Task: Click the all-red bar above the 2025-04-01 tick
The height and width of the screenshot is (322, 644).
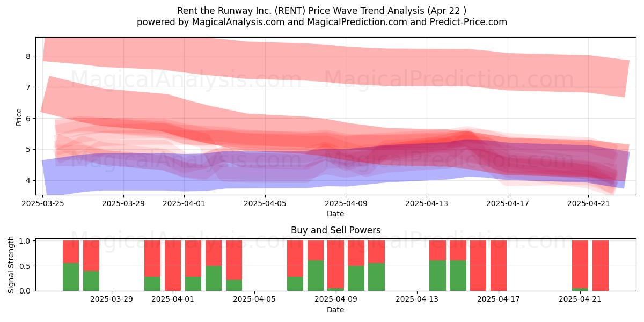Action: pos(173,266)
